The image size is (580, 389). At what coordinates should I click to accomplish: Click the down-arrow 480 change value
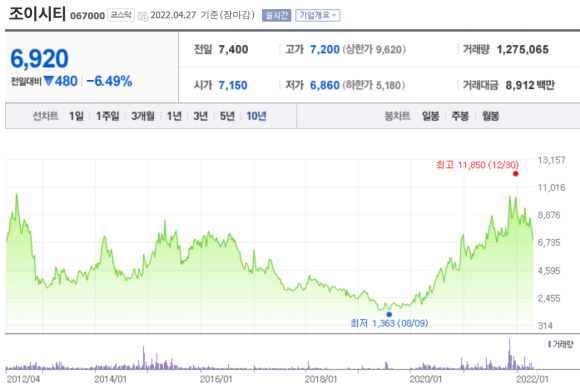tap(61, 81)
